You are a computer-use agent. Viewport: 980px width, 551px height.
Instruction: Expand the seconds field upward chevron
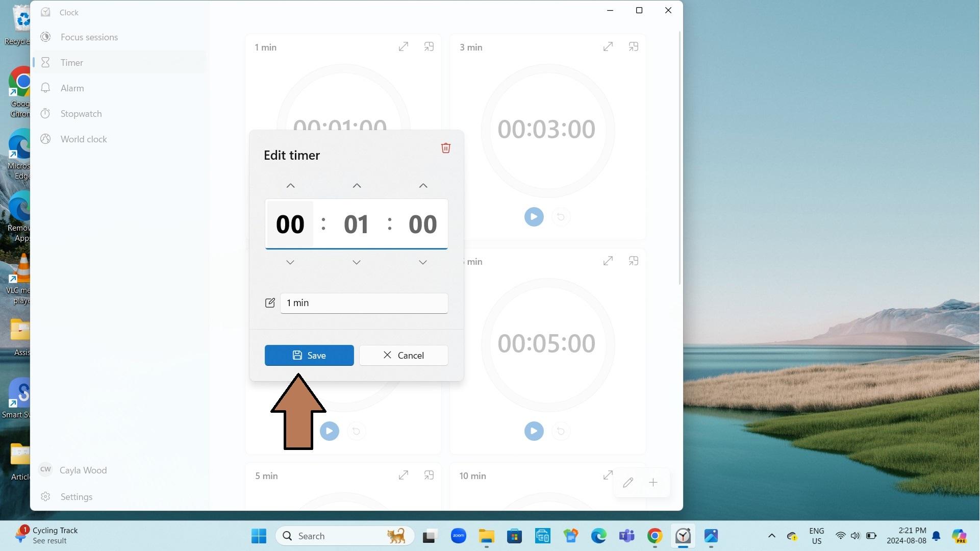coord(423,186)
